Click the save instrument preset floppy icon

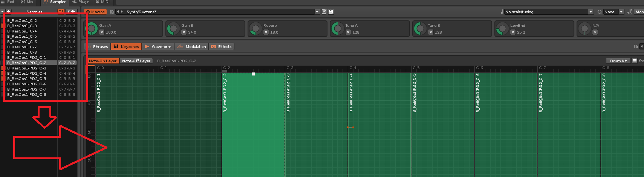click(331, 12)
